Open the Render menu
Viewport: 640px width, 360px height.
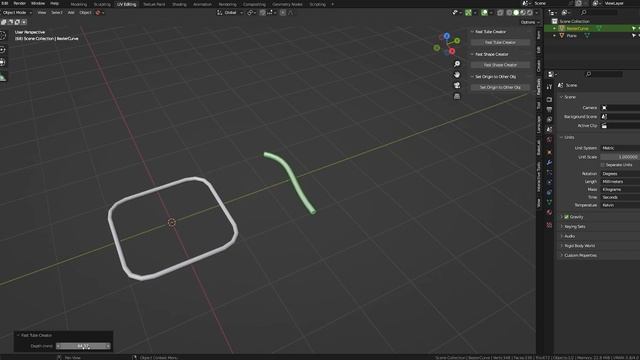[20, 3]
